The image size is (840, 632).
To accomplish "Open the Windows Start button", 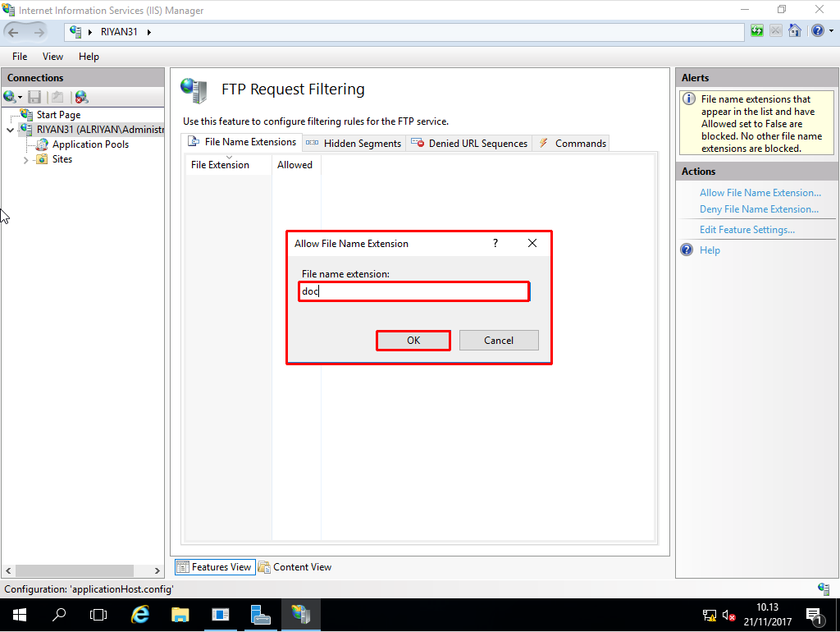I will coord(20,615).
